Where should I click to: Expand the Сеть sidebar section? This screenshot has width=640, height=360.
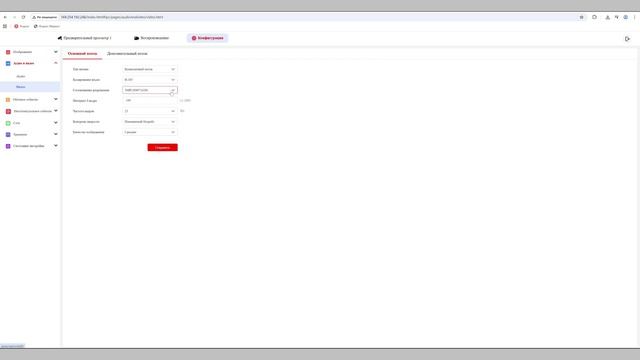[56, 122]
